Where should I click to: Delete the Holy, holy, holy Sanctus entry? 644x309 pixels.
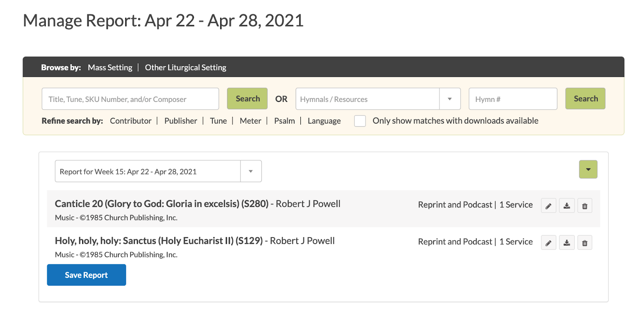pos(585,243)
